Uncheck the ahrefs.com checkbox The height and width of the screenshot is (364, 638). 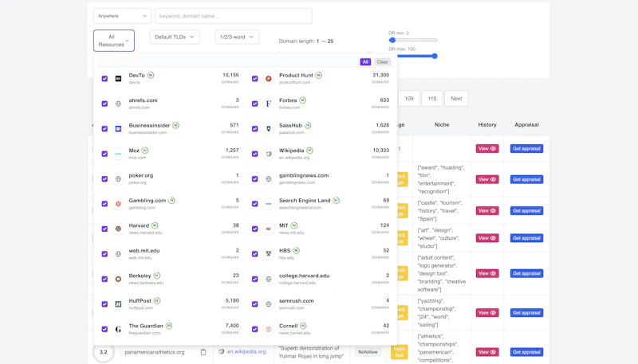coord(104,104)
